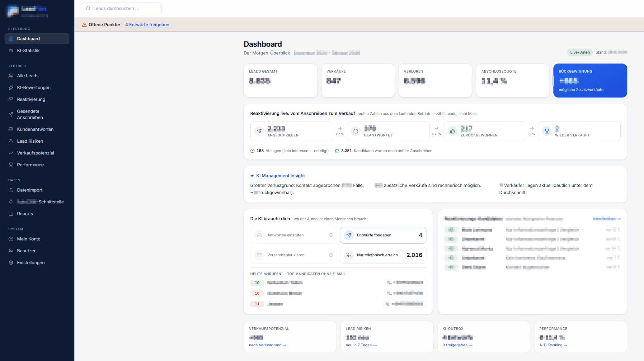Select the Reaktivierung envelope icon
Viewport: 644px width, 361px height.
coord(11,99)
